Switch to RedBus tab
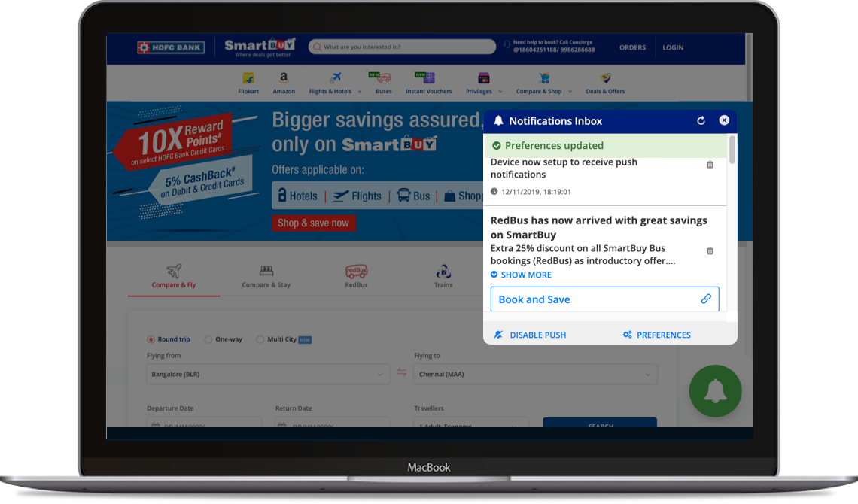 [x=356, y=277]
